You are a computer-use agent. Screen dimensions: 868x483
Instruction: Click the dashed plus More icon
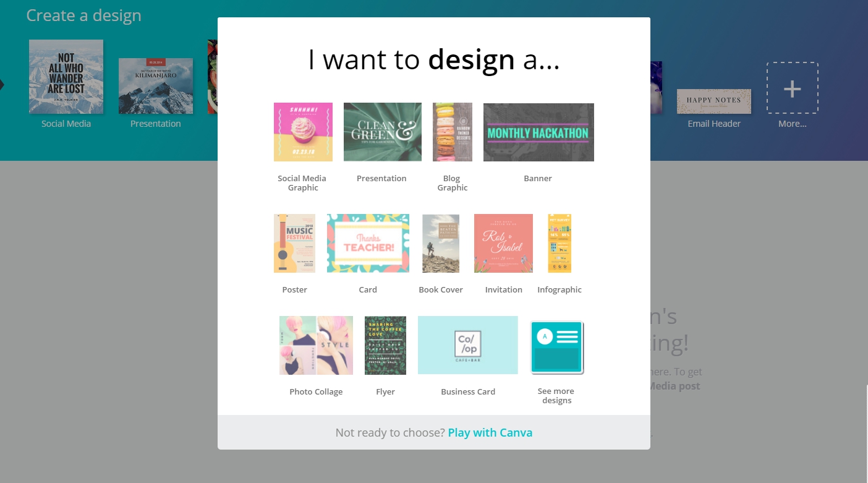(793, 88)
